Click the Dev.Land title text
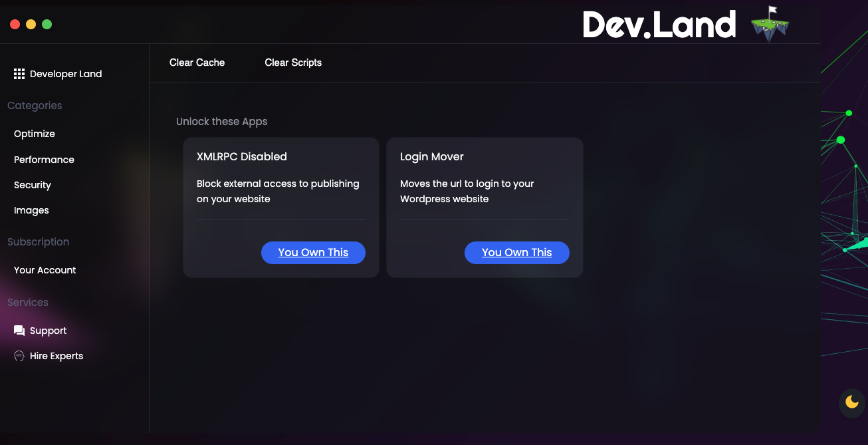The image size is (868, 445). tap(659, 25)
